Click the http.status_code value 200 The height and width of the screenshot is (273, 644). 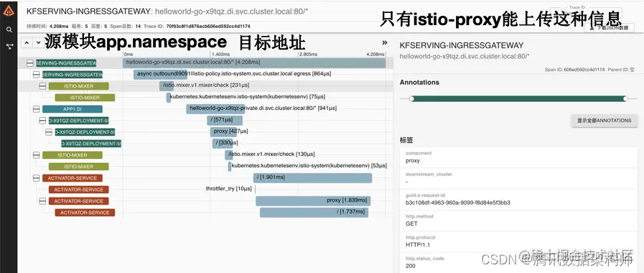[x=410, y=266]
